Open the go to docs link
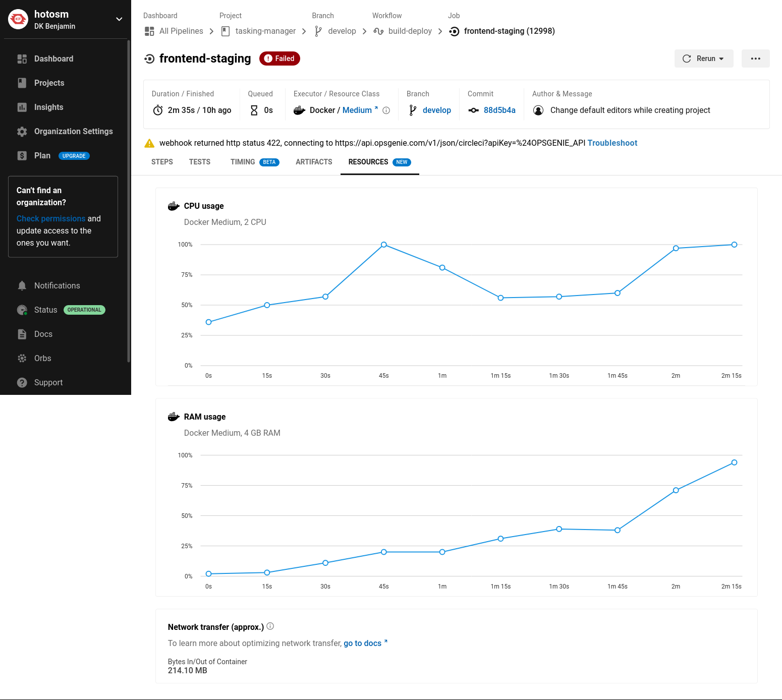The height and width of the screenshot is (700, 782). pyautogui.click(x=366, y=643)
